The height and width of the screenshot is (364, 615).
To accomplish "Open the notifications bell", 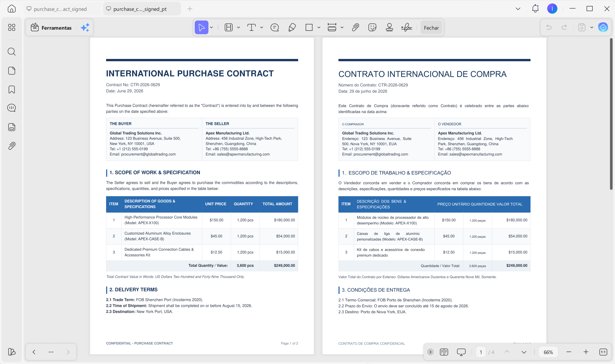I will coord(535,9).
